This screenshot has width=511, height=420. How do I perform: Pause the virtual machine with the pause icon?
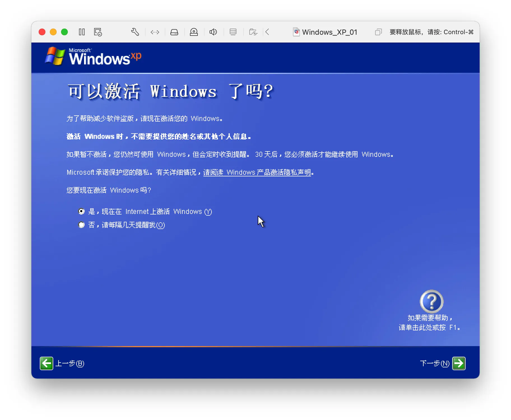(x=82, y=32)
